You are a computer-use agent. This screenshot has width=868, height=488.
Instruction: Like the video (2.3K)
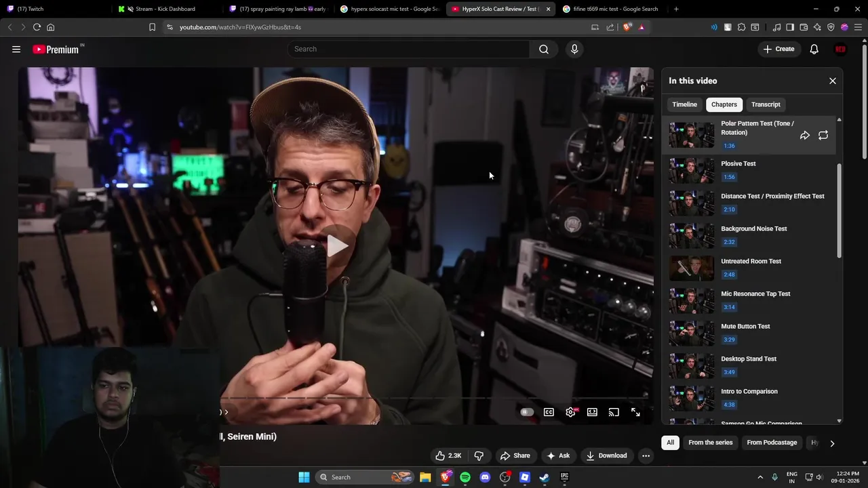(448, 455)
